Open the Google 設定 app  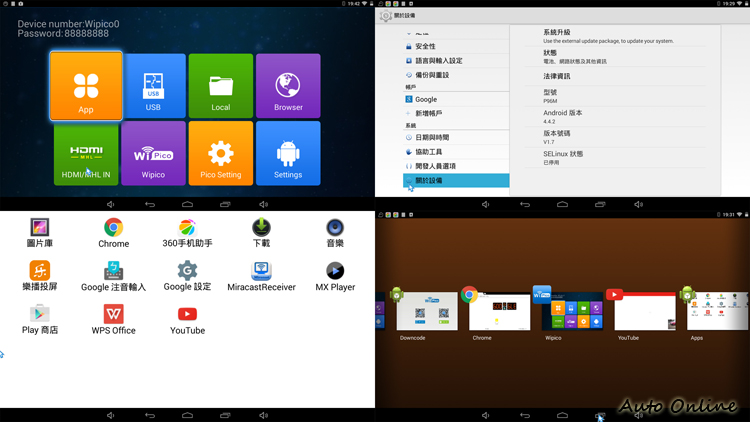coord(187,276)
